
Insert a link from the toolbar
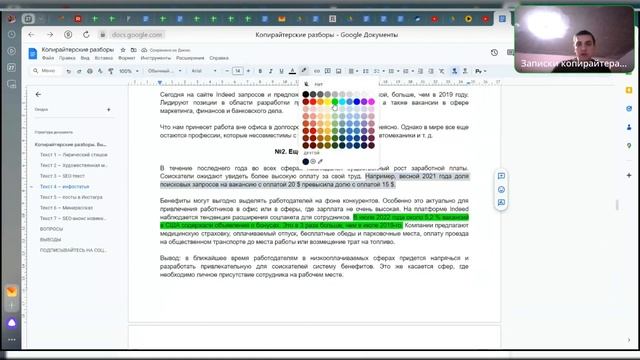317,71
